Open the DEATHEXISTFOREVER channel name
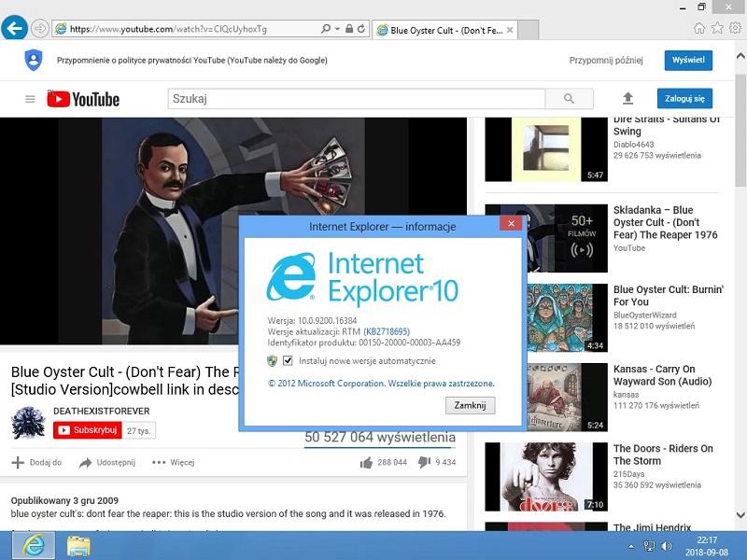Viewport: 747px width, 560px height. (102, 411)
